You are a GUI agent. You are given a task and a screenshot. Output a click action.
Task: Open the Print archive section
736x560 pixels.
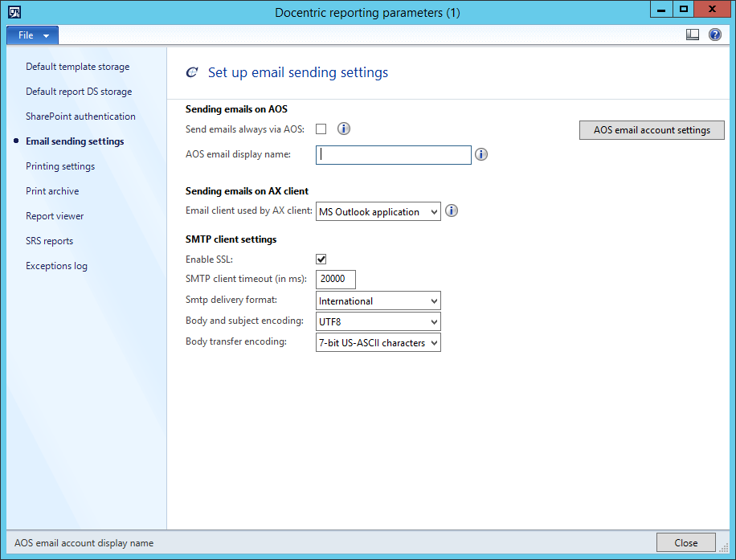point(52,191)
